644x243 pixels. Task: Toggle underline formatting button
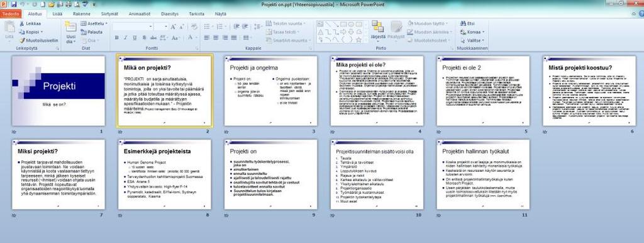135,37
